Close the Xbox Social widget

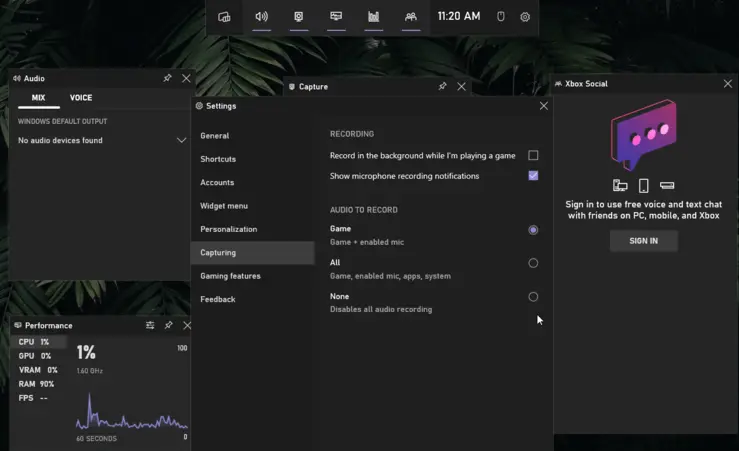coord(728,83)
